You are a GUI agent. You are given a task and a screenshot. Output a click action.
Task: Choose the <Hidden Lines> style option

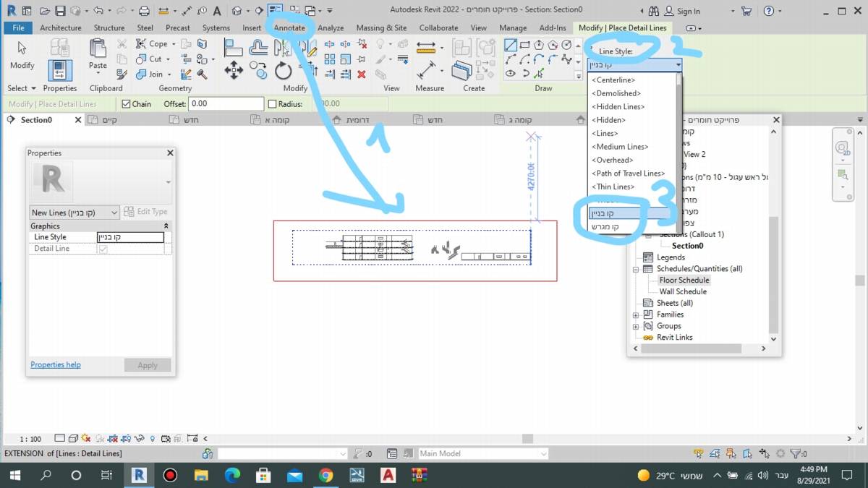point(618,107)
